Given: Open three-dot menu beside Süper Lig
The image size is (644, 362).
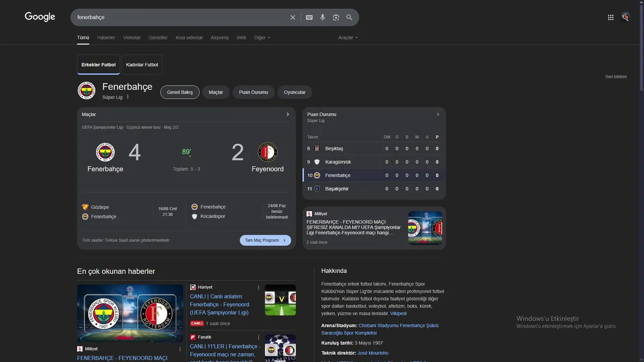Looking at the screenshot, I should tap(128, 97).
